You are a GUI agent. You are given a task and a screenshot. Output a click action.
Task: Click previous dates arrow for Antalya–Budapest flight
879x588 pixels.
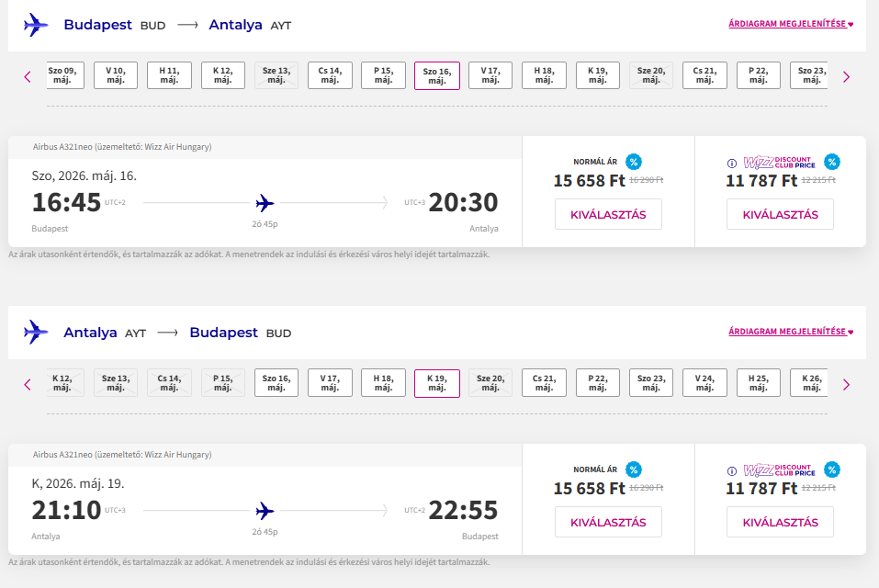point(28,385)
